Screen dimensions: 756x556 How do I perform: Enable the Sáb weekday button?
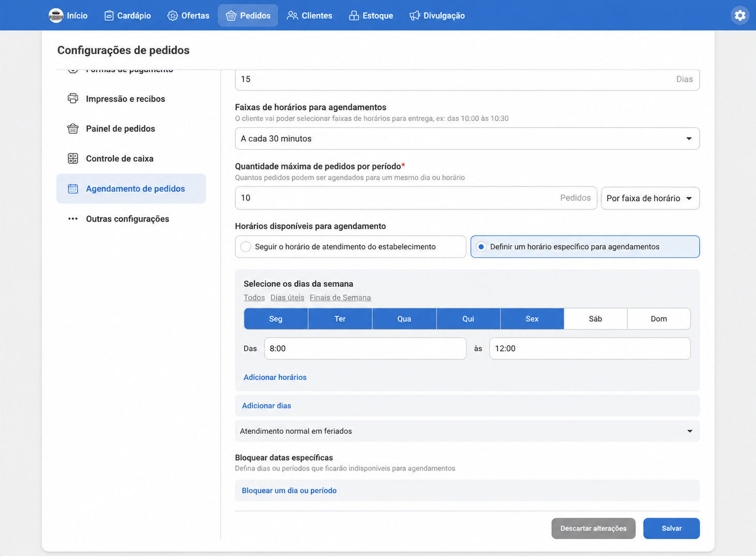click(595, 319)
